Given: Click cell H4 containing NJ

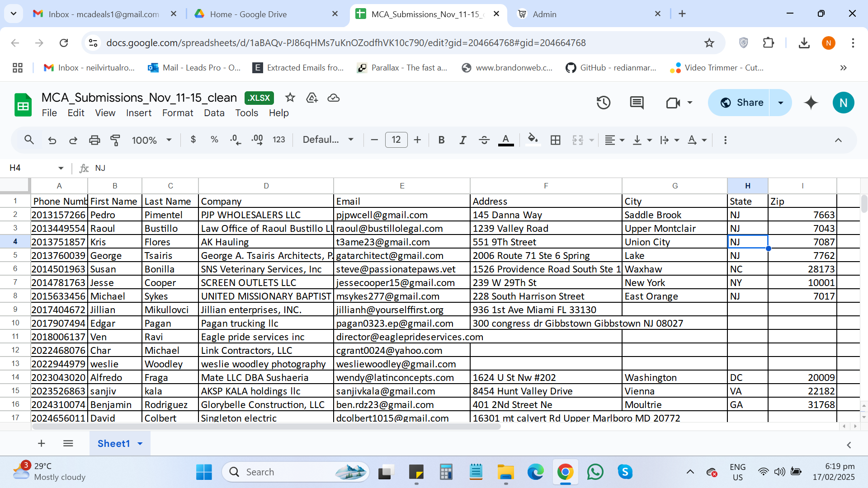Looking at the screenshot, I should tap(747, 241).
